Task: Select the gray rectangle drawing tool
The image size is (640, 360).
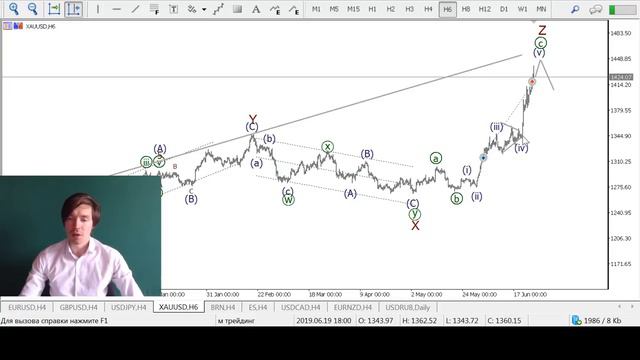Action: click(237, 9)
